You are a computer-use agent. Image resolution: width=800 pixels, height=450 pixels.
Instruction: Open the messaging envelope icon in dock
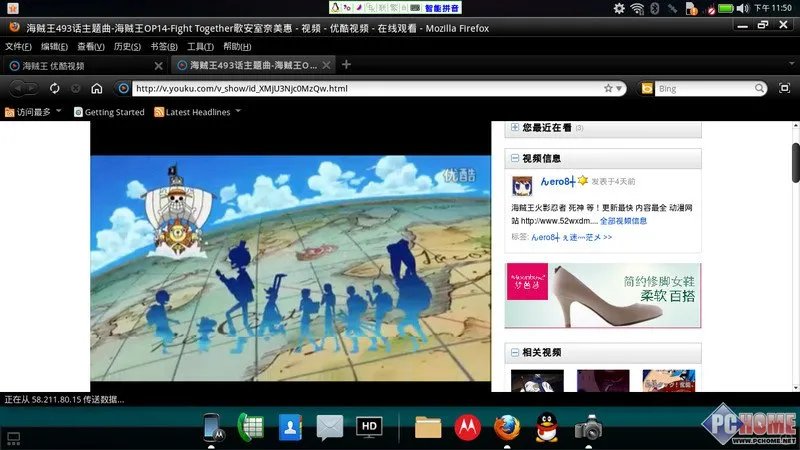coord(330,428)
